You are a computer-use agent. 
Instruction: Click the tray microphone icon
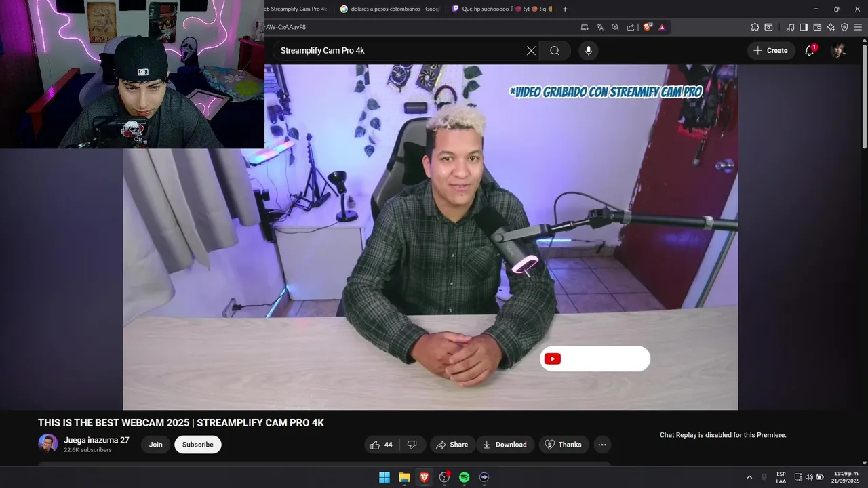point(764,477)
